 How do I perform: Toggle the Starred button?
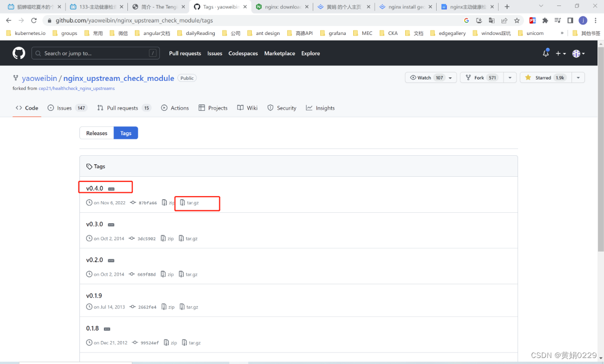(x=545, y=77)
